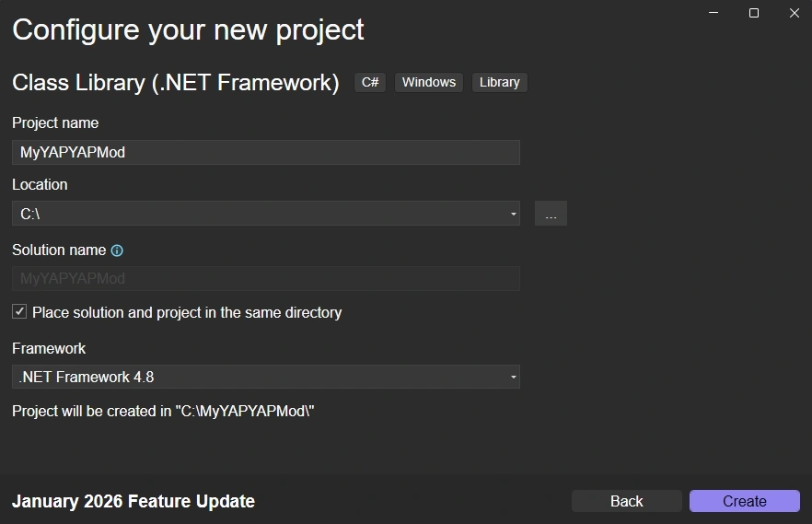The width and height of the screenshot is (812, 524).
Task: Click January 2026 Feature Update text
Action: click(133, 501)
